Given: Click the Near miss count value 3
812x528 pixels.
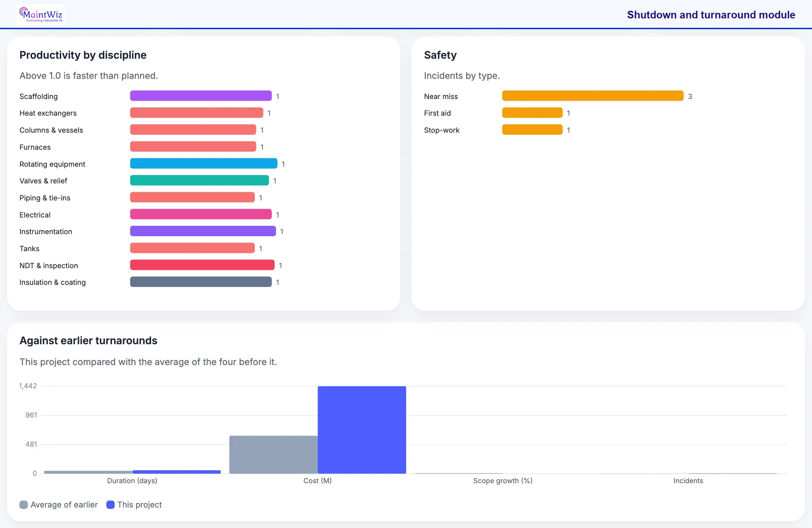Looking at the screenshot, I should pyautogui.click(x=690, y=96).
